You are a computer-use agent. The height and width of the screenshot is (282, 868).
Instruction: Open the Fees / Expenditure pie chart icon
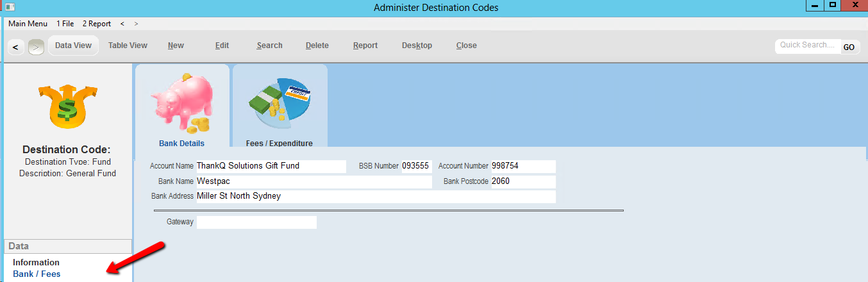[280, 104]
